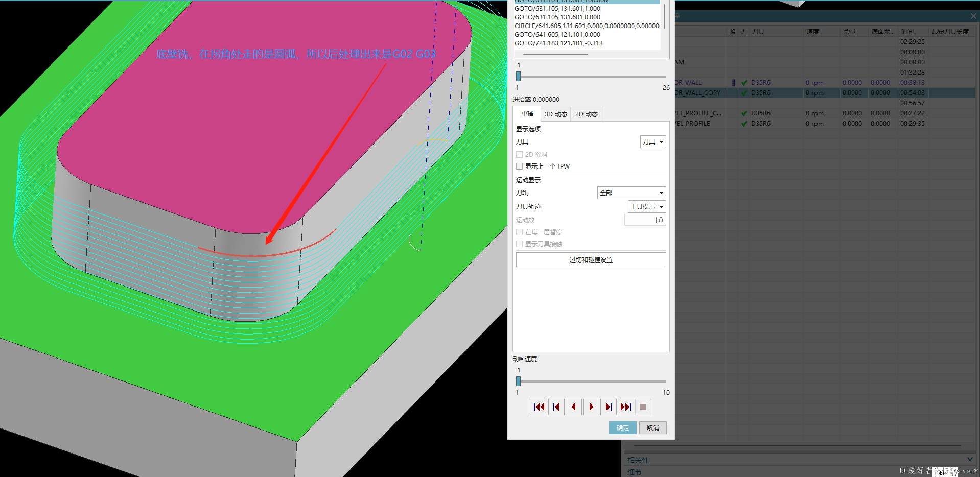Toggle the 2D 除料 checkbox
Viewport: 980px width, 477px height.
coord(519,154)
